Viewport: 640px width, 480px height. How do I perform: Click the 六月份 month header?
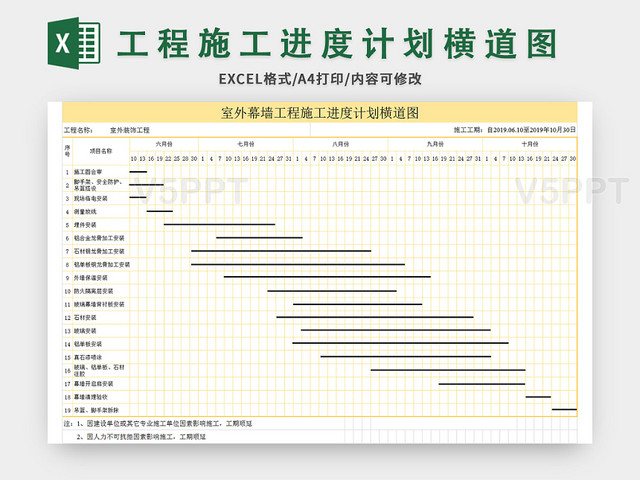(x=164, y=144)
